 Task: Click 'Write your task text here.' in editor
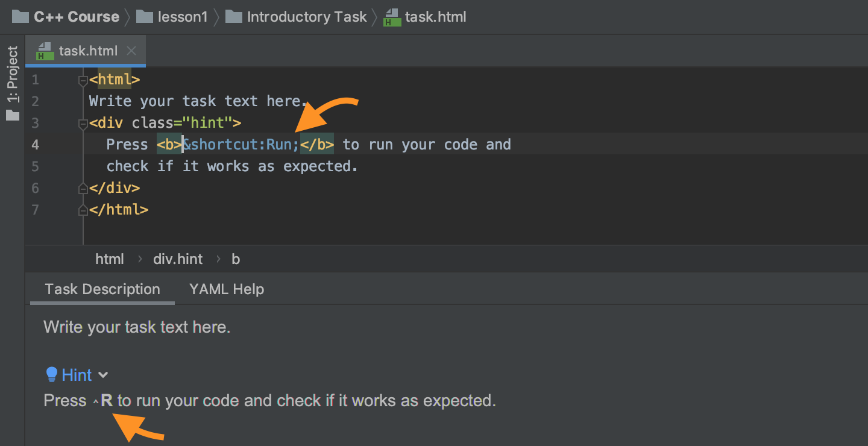pyautogui.click(x=198, y=101)
